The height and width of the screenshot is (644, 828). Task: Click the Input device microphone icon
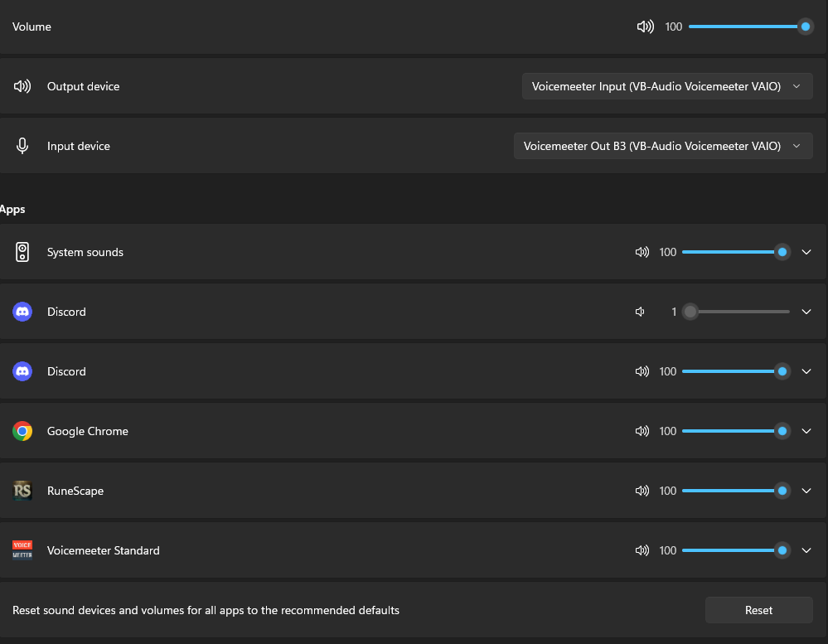(x=22, y=146)
